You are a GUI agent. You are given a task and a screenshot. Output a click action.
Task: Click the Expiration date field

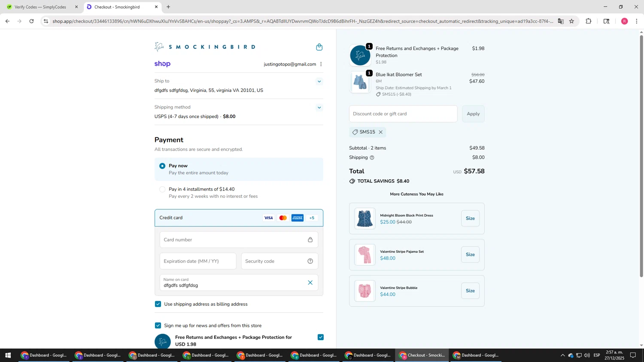click(x=198, y=261)
